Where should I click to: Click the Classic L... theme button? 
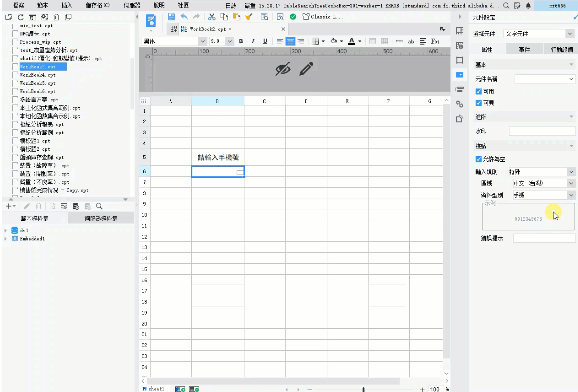(x=323, y=16)
